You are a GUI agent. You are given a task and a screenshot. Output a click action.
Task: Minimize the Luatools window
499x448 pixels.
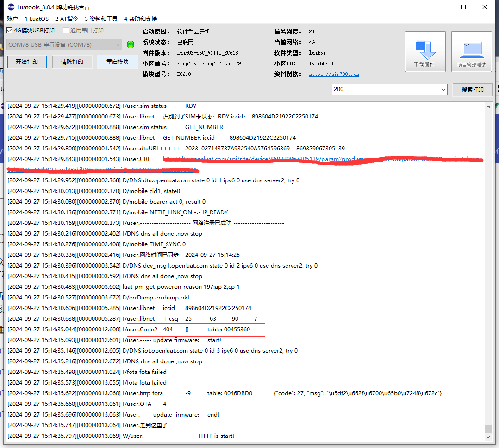(x=443, y=7)
